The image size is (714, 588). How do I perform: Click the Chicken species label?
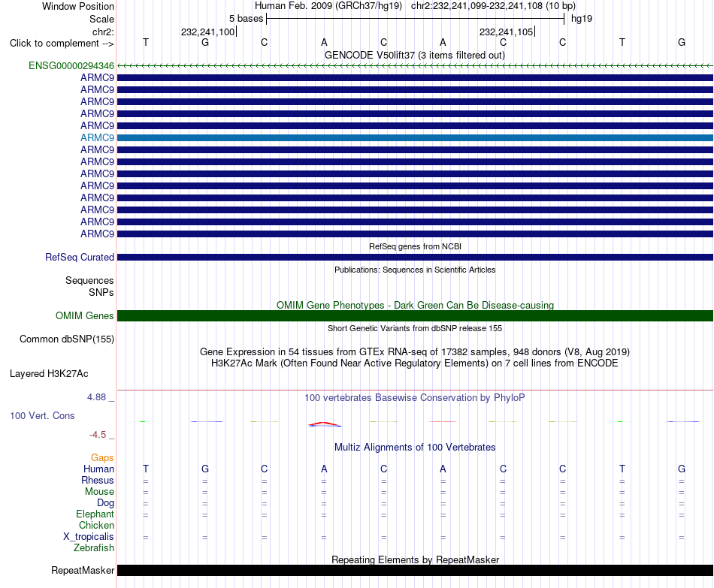(x=96, y=525)
